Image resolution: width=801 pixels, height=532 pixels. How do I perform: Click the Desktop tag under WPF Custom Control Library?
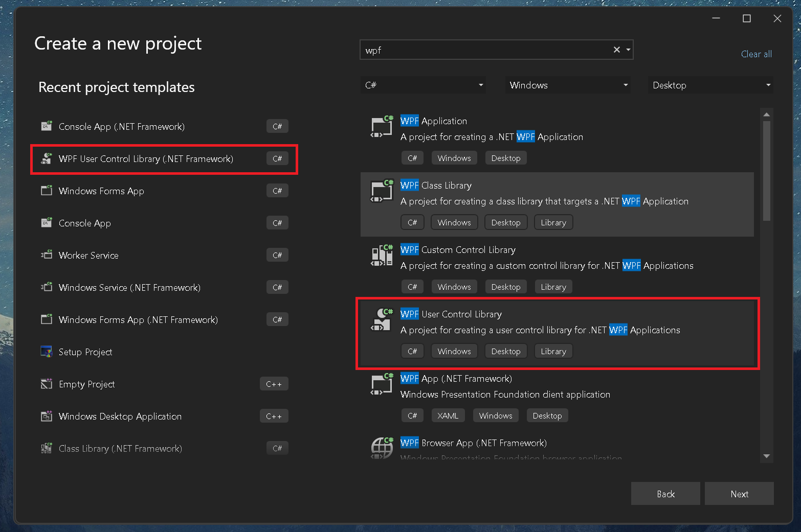point(506,287)
